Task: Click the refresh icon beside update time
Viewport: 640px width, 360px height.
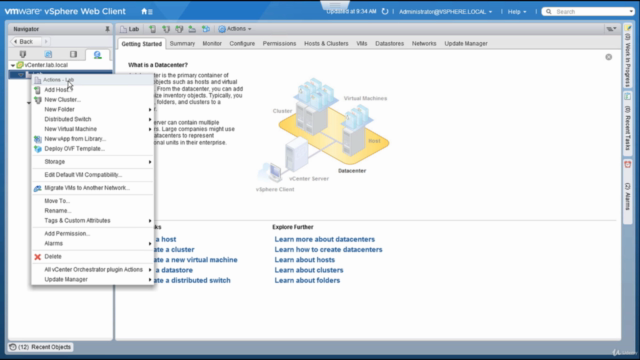Action: 385,11
